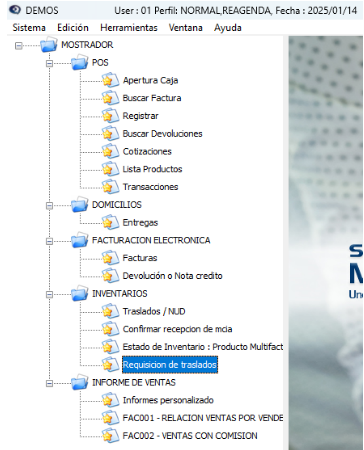Open the Lista Productos entry
The height and width of the screenshot is (450, 364).
coord(152,169)
